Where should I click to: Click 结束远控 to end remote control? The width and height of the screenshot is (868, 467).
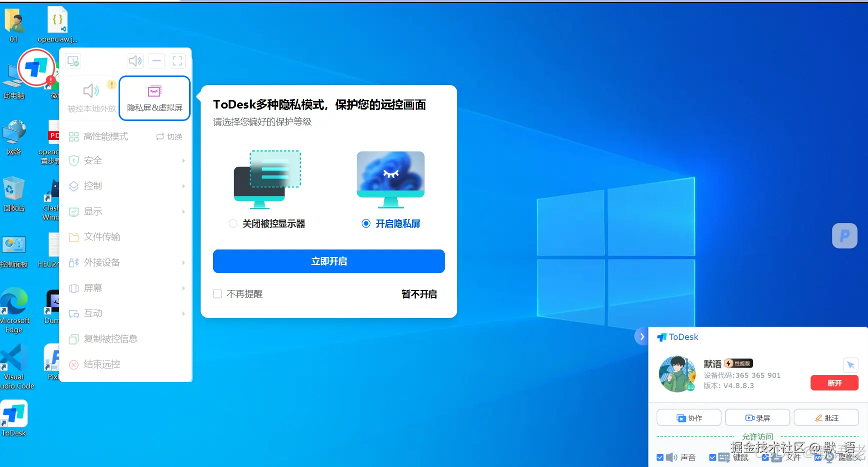pyautogui.click(x=126, y=364)
